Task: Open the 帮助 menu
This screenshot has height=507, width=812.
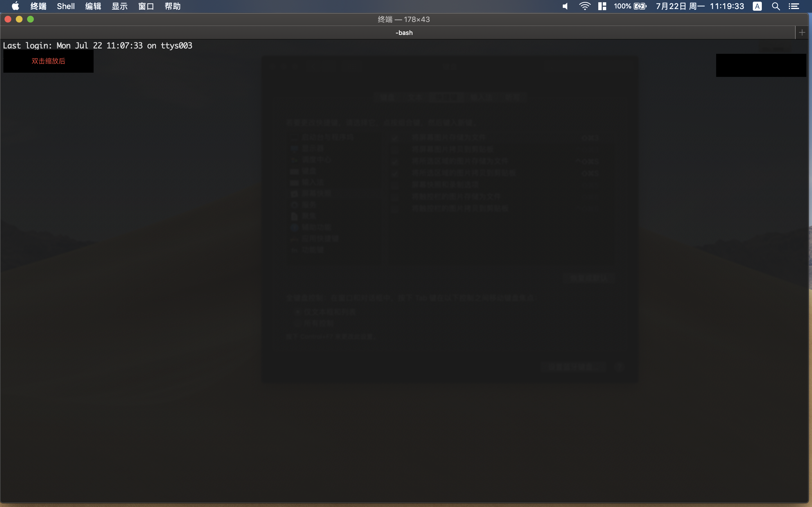Action: pos(173,6)
